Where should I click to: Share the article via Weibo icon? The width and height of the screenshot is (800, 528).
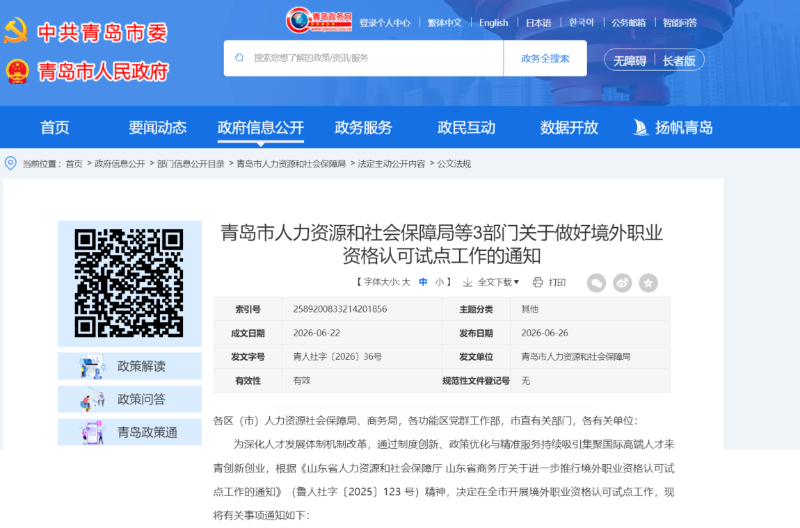point(622,283)
